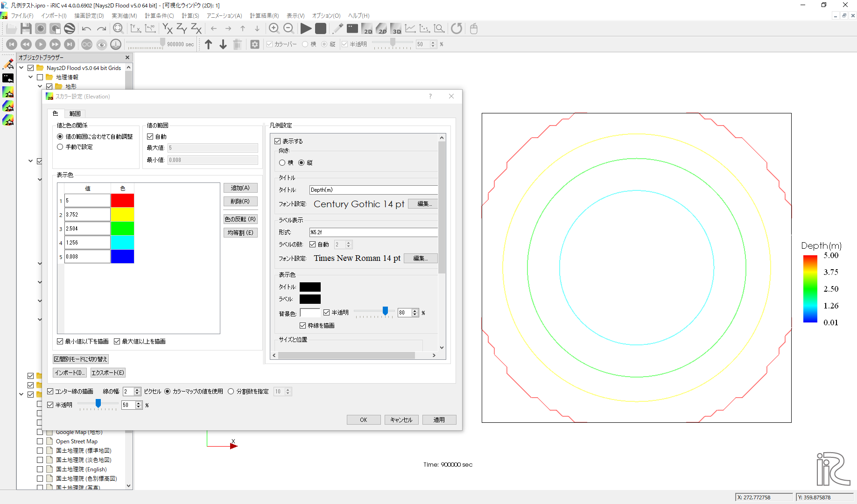Toggle the draw frame border checkbox

click(x=302, y=326)
